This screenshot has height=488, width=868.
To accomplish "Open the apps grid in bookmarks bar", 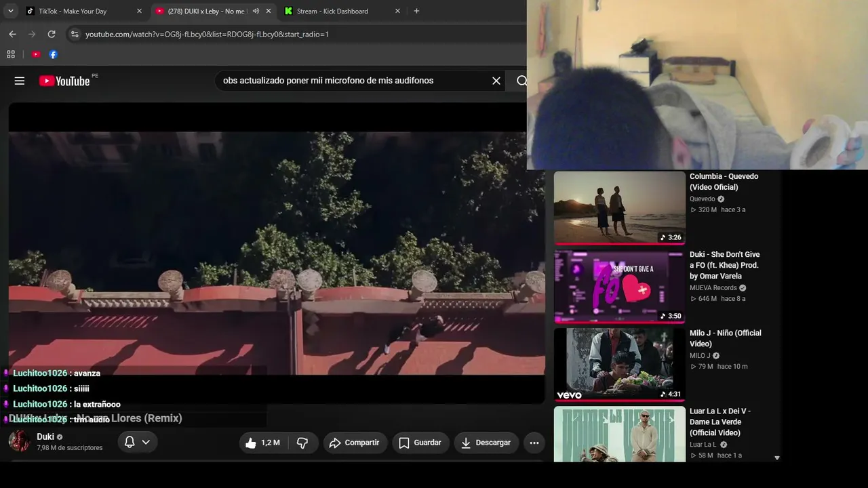I will [11, 54].
